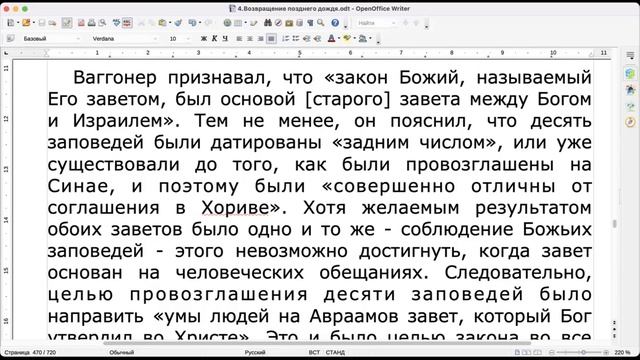Screen dimensions: 640x360
Task: Open the paragraph style Базовый dropdown
Action: point(78,39)
